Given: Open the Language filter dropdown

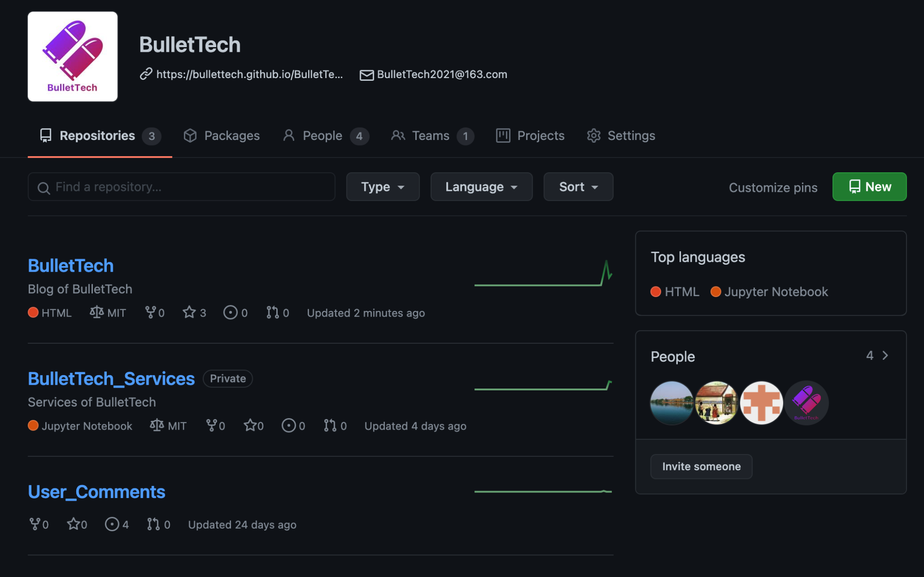Looking at the screenshot, I should (x=481, y=187).
